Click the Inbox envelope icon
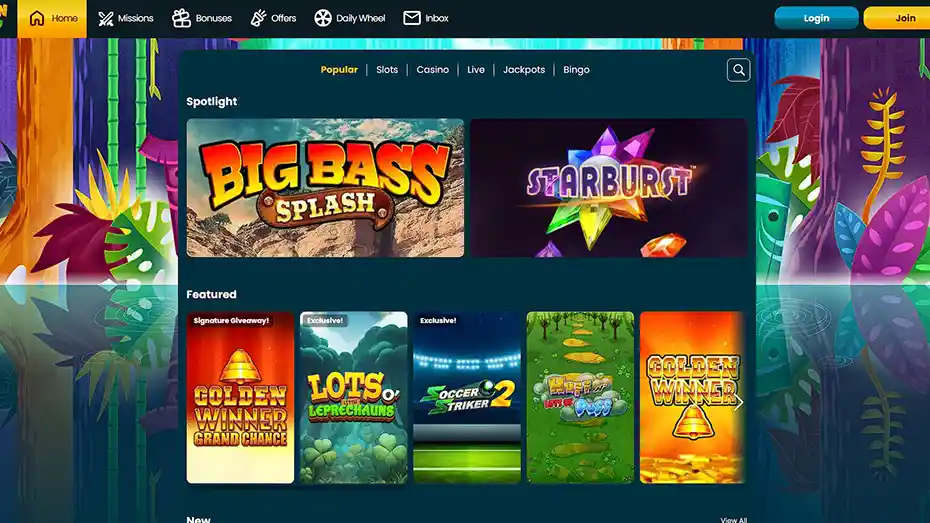The width and height of the screenshot is (930, 523). 412,18
